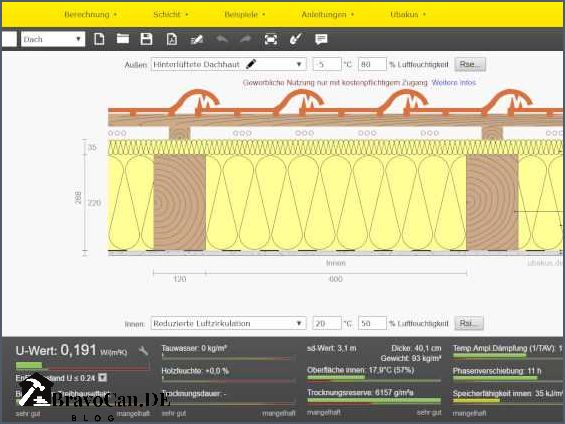Image resolution: width=565 pixels, height=424 pixels.
Task: Expand the Außen Hinterlüftete Dachhaut dropdown
Action: coord(229,64)
